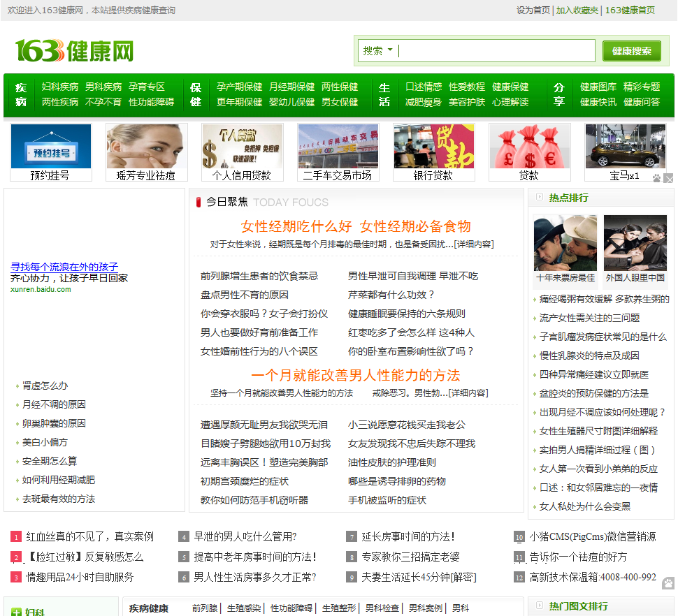The image size is (678, 616).
Task: Open 去斑最有效的方法 link
Action: pyautogui.click(x=59, y=499)
